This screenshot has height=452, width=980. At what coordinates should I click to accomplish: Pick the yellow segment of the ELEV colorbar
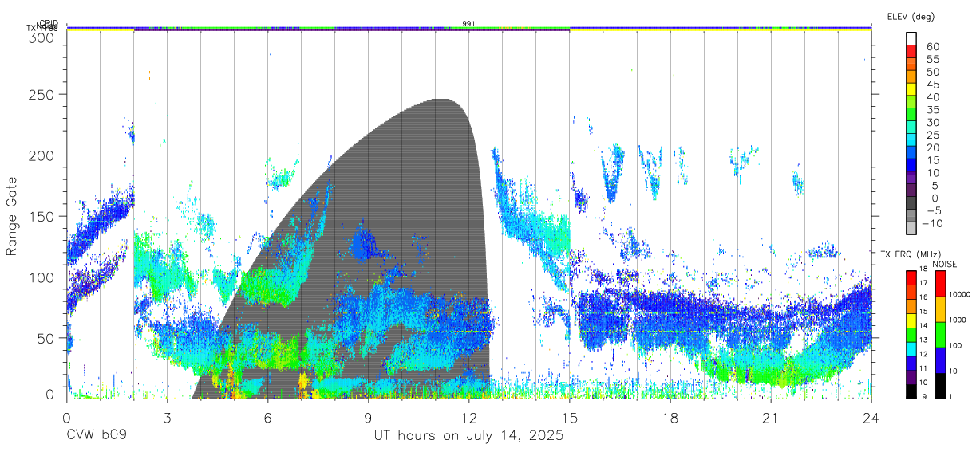[911, 88]
